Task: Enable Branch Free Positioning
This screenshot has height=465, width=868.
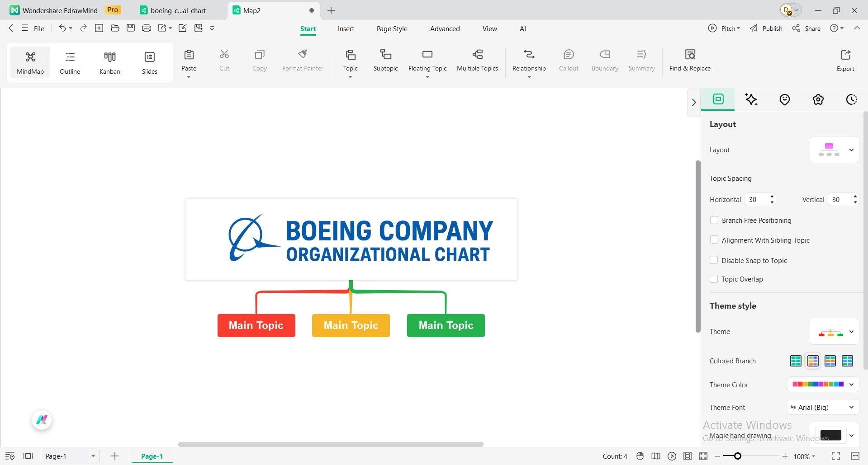Action: click(x=714, y=220)
